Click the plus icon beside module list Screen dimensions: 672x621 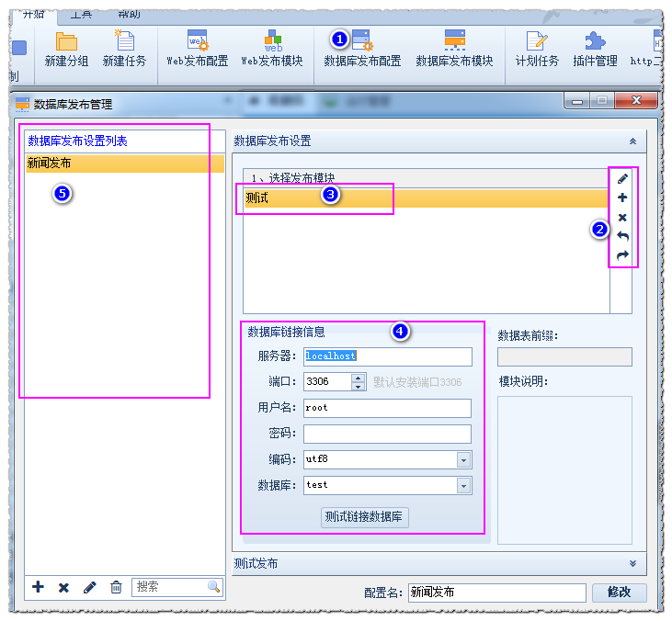pyautogui.click(x=622, y=198)
